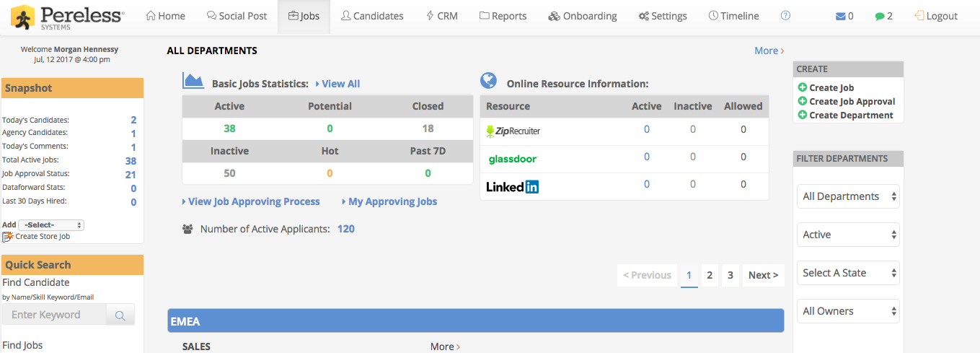Go to the Candidates menu tab
This screenshot has height=353, width=980.
pyautogui.click(x=372, y=16)
